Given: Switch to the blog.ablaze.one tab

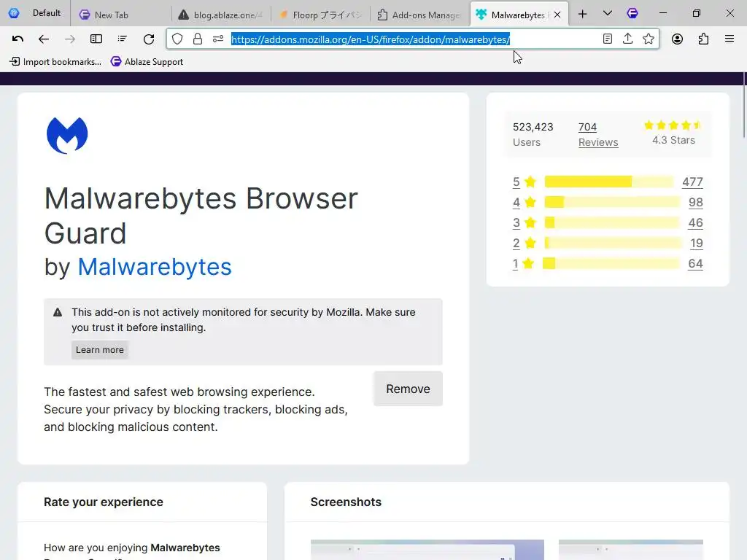Looking at the screenshot, I should 221,15.
